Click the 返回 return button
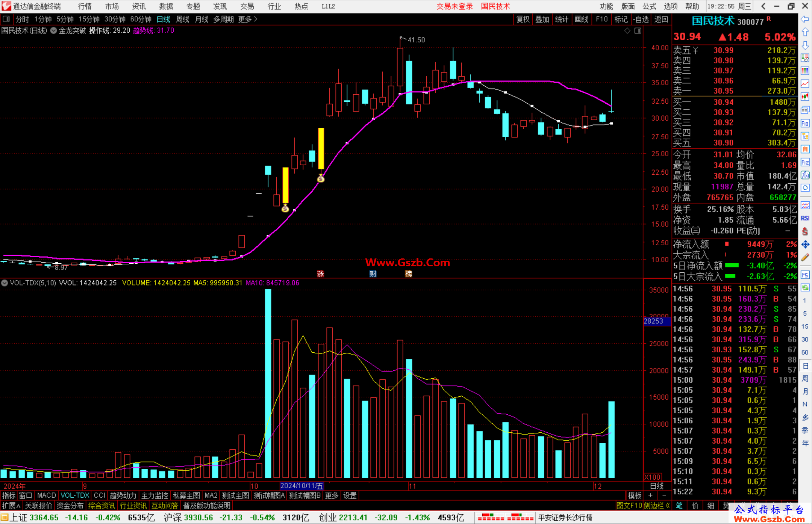The width and height of the screenshot is (812, 524). click(x=661, y=19)
